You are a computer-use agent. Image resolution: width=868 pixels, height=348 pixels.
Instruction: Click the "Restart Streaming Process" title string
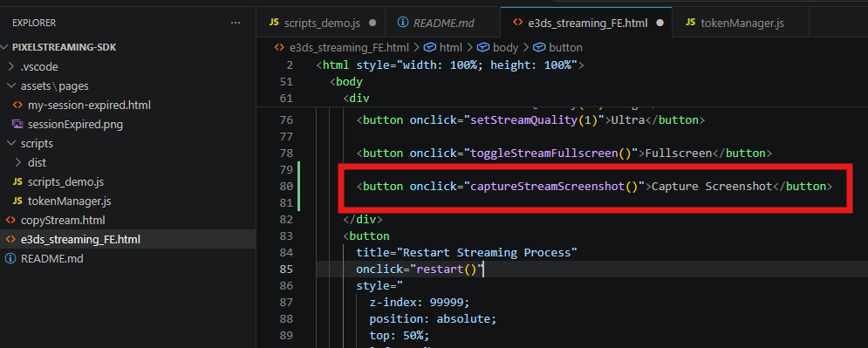pos(487,253)
